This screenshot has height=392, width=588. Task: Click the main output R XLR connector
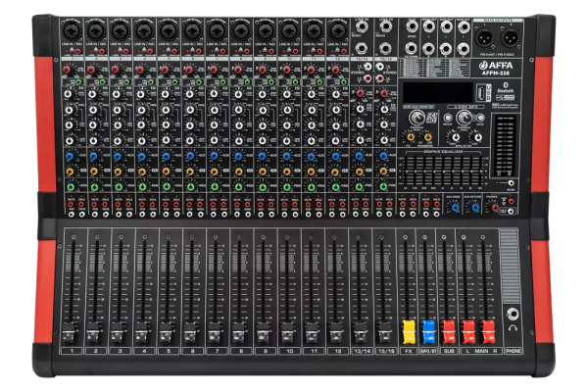pos(510,37)
